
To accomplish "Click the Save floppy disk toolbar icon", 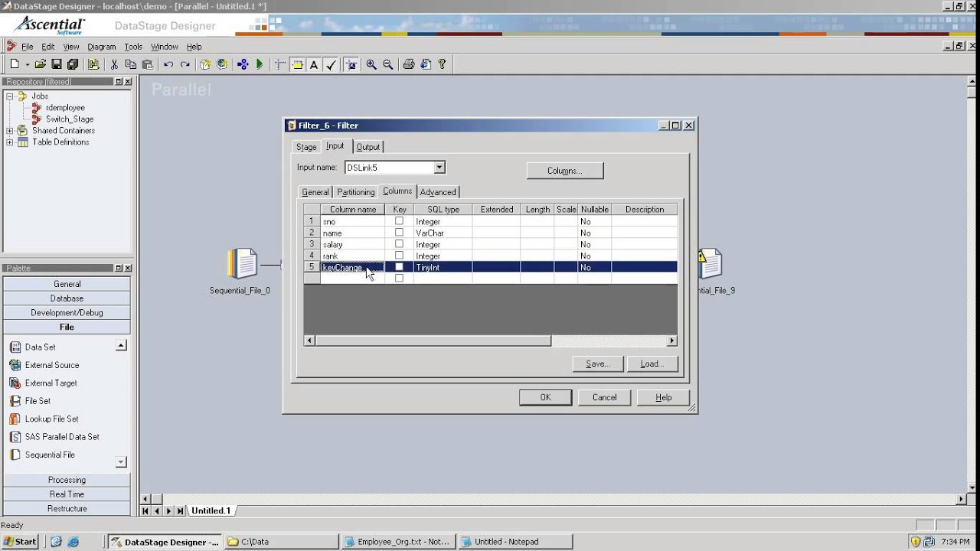I will (x=57, y=65).
